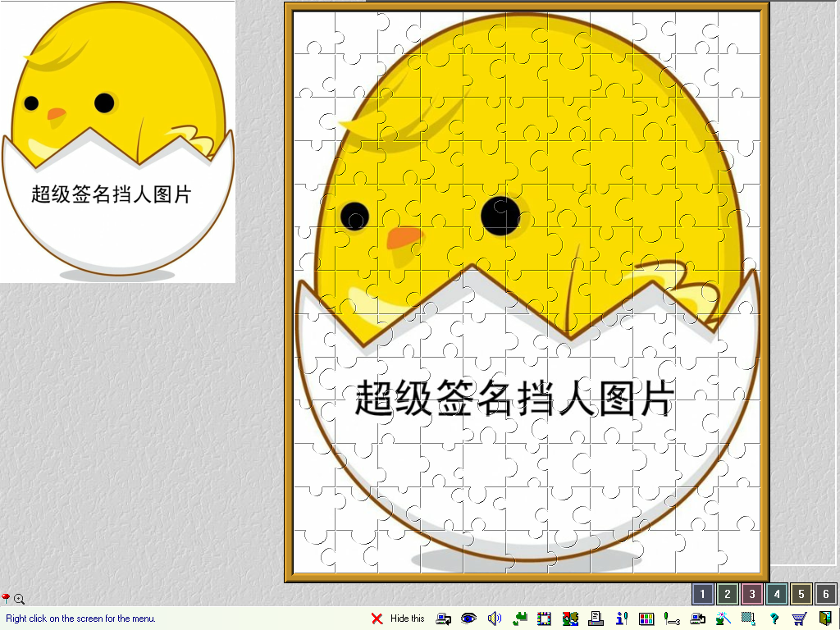Click the green puzzle pieces icon
The image size is (840, 630).
[519, 619]
